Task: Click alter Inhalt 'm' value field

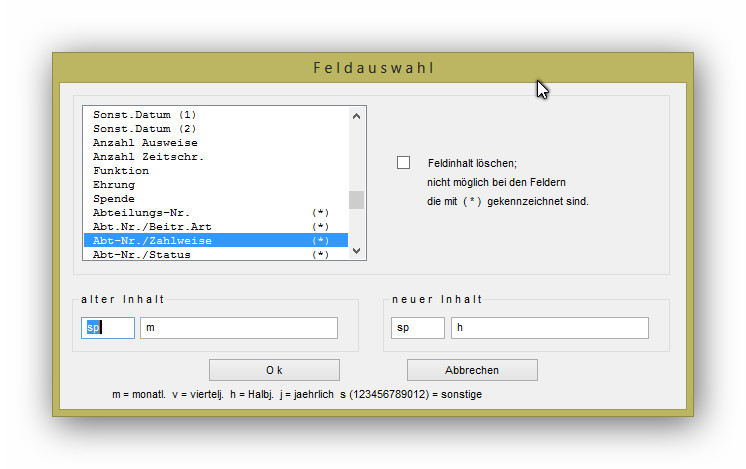Action: 238,328
